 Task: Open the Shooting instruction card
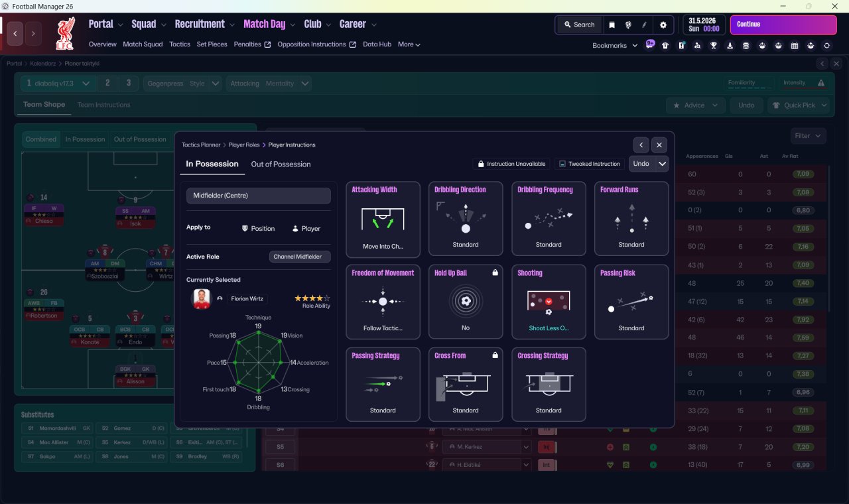click(549, 302)
